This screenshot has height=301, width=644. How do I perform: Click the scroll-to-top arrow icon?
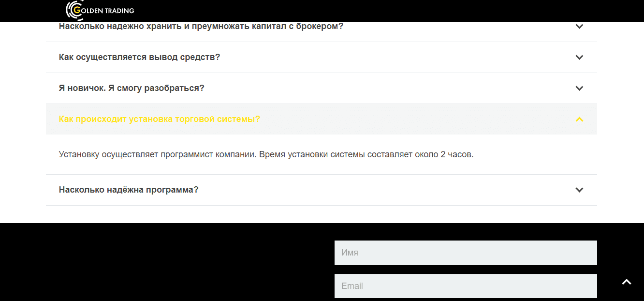pyautogui.click(x=626, y=281)
